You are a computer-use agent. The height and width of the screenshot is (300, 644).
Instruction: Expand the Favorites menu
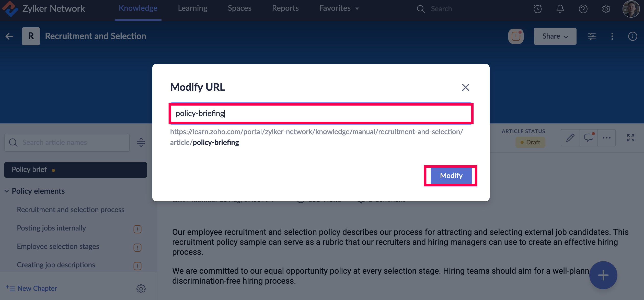pyautogui.click(x=339, y=8)
